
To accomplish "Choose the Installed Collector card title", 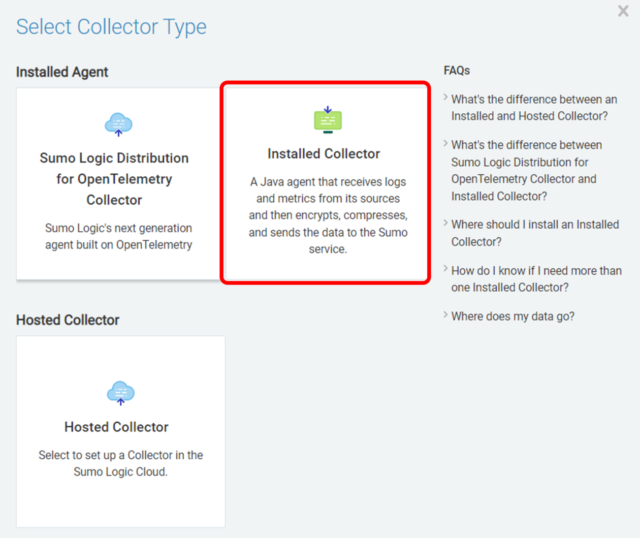I will [324, 154].
